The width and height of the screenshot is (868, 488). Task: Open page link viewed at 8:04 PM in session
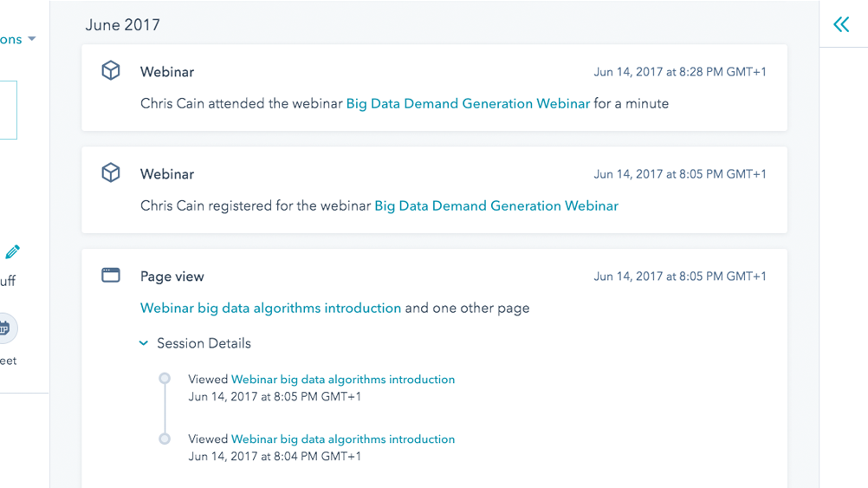(x=343, y=439)
